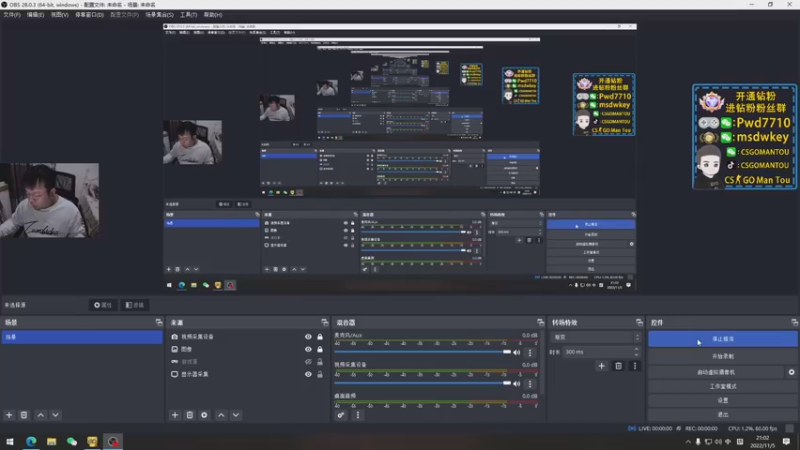800x450 pixels.
Task: Click 启动虚拟摄像机 virtual camera button
Action: (716, 372)
